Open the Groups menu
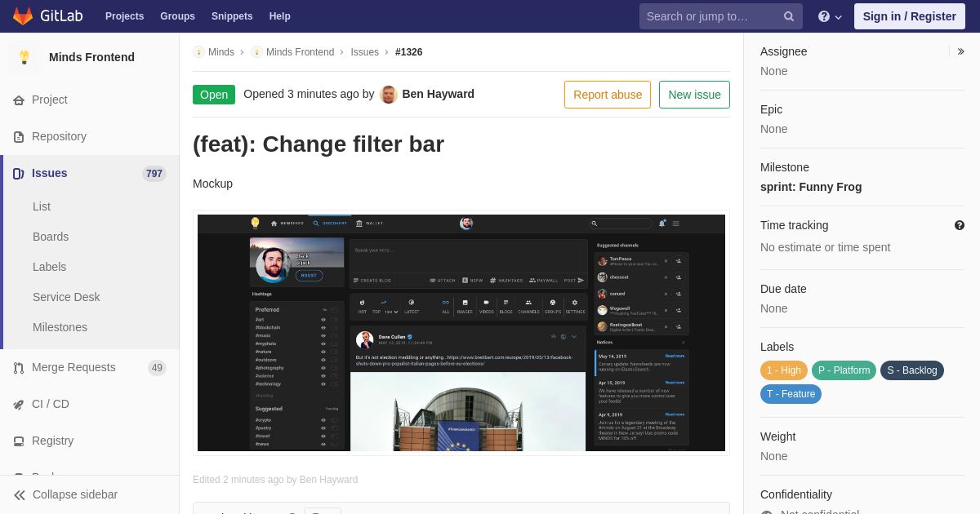This screenshot has height=514, width=980. pyautogui.click(x=177, y=16)
